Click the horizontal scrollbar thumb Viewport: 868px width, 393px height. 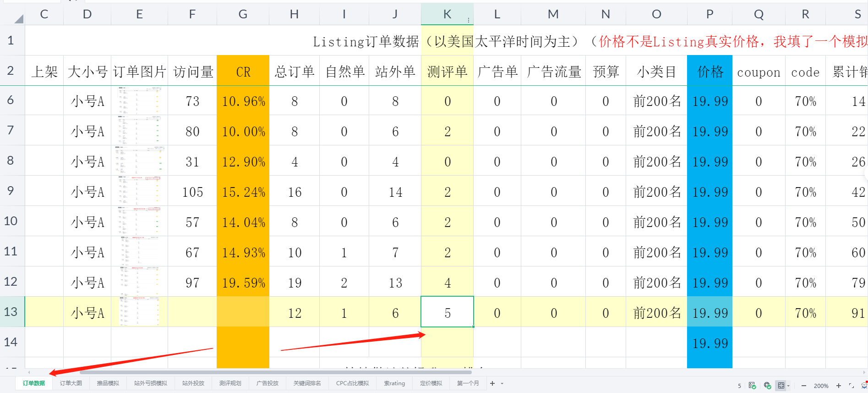point(275,372)
